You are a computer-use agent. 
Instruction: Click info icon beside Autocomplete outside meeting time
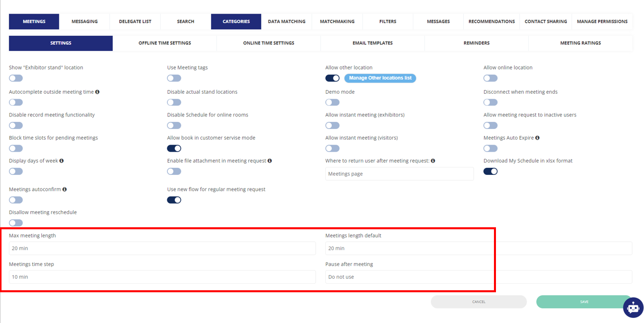coord(97,92)
